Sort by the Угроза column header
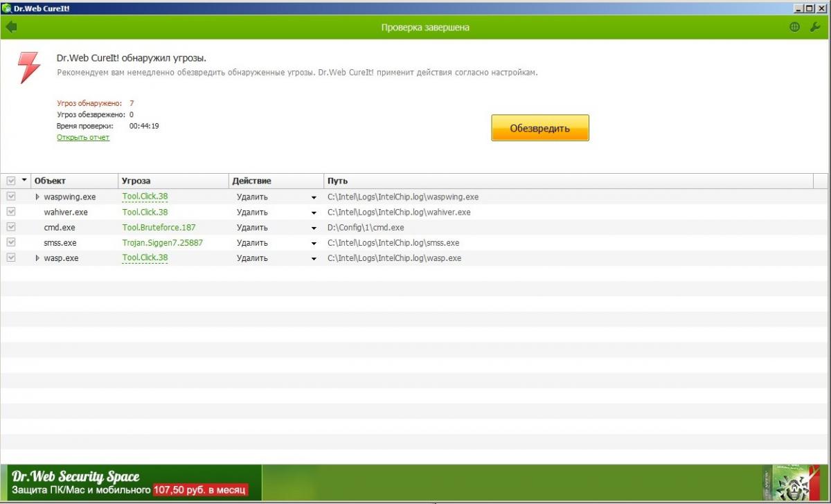Screen dimensions: 831x504 pos(173,181)
